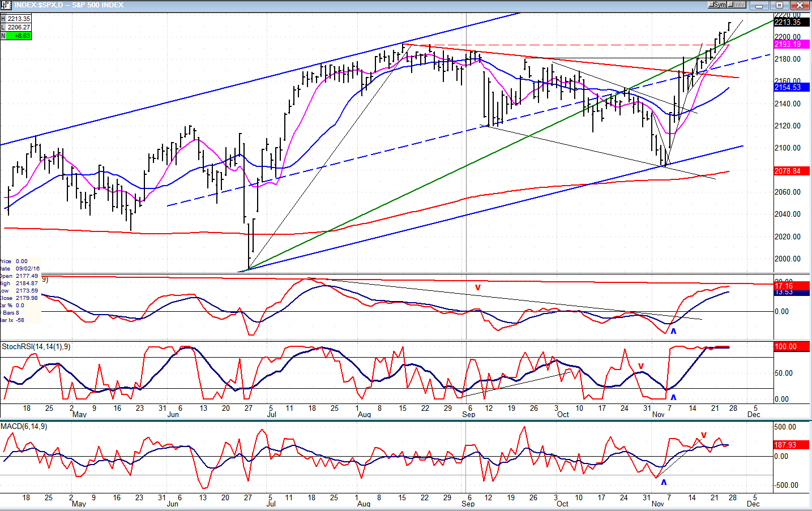The width and height of the screenshot is (812, 511).
Task: Click the Nov label on upper time axis
Action: [x=658, y=414]
